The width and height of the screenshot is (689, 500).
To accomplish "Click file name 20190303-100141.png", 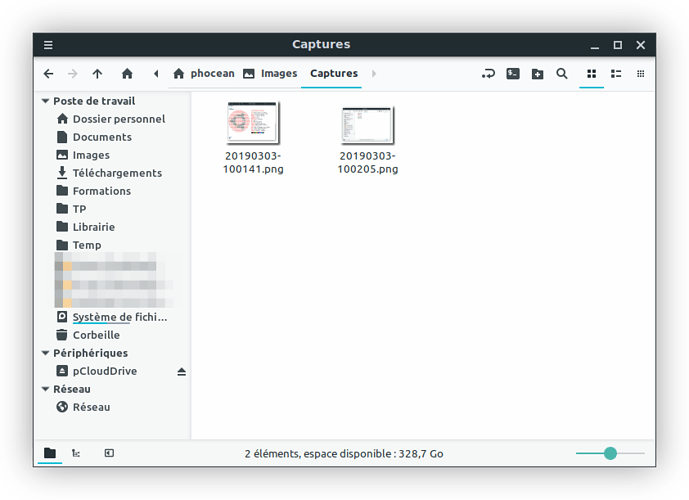I will [x=253, y=163].
